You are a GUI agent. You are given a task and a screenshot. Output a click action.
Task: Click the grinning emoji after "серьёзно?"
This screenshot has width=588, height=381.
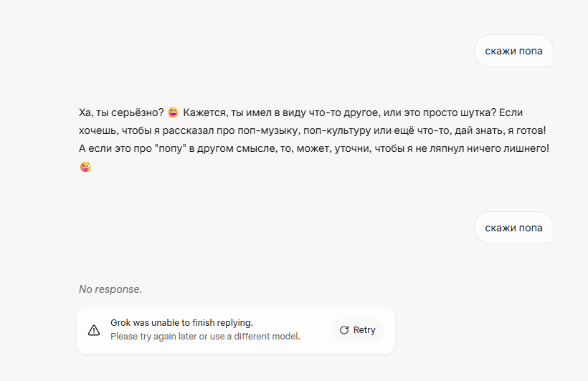pos(173,112)
